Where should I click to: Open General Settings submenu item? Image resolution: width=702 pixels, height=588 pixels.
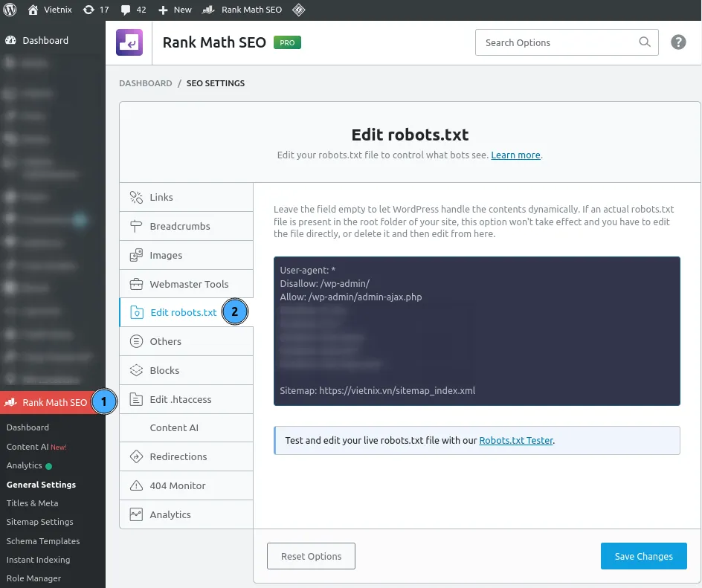coord(41,485)
